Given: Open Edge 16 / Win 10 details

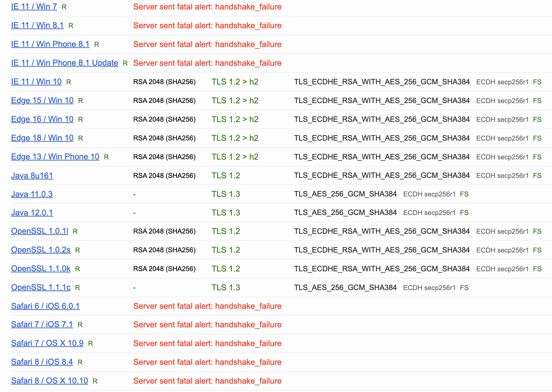Looking at the screenshot, I should tap(42, 119).
